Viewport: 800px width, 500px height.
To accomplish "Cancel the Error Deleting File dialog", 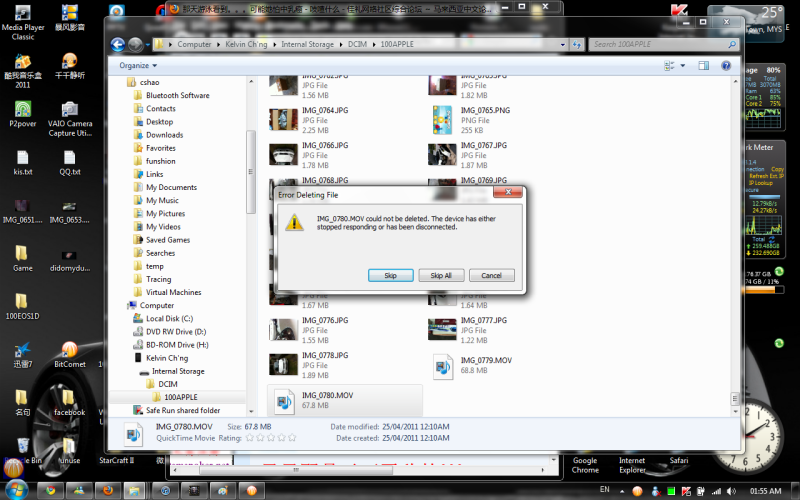I will (491, 275).
